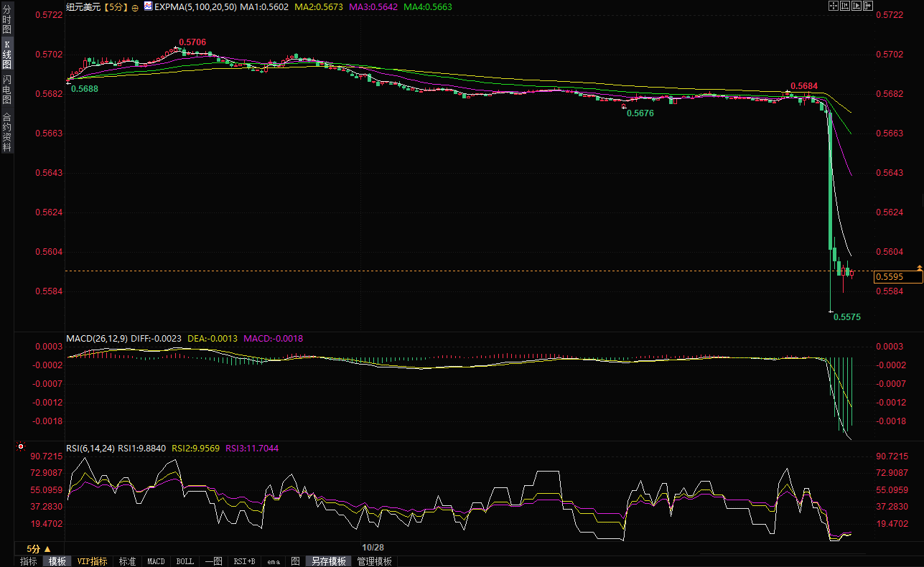The width and height of the screenshot is (924, 567).
Task: Click the orange arrow marker above 0.5595 price
Action: tap(920, 268)
